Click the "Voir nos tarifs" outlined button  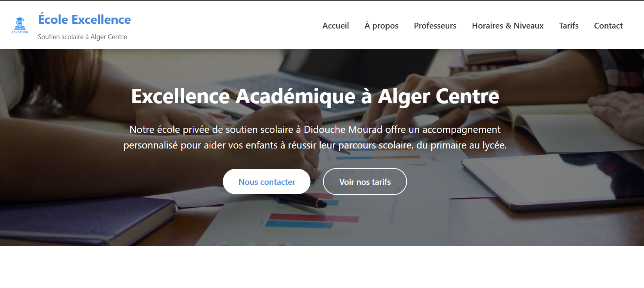[365, 182]
